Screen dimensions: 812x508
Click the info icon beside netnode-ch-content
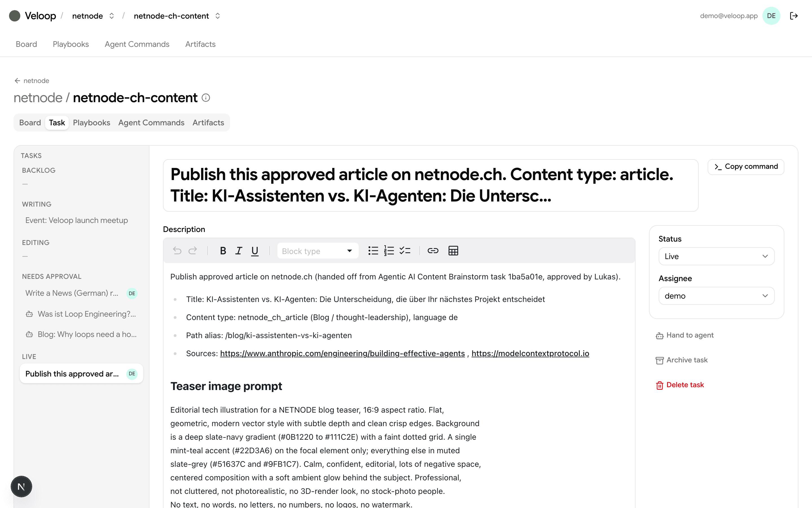point(206,98)
